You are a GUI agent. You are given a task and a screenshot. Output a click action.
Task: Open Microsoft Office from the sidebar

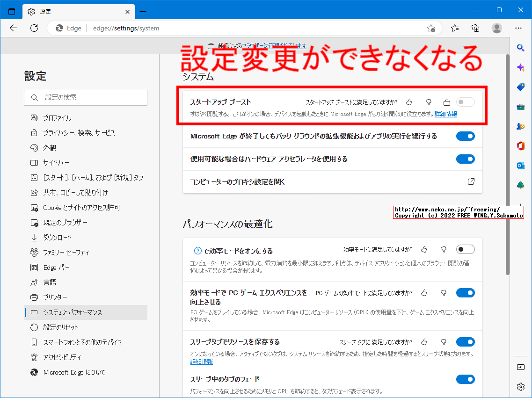pos(520,145)
